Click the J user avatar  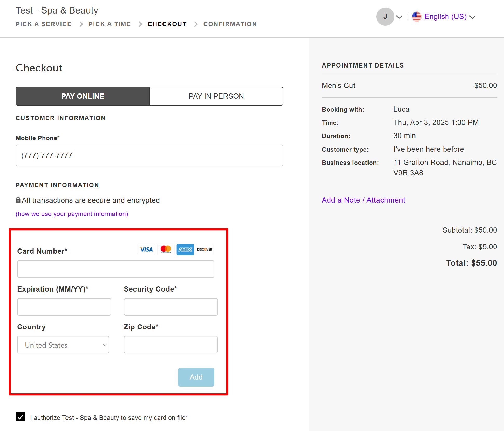pyautogui.click(x=385, y=17)
